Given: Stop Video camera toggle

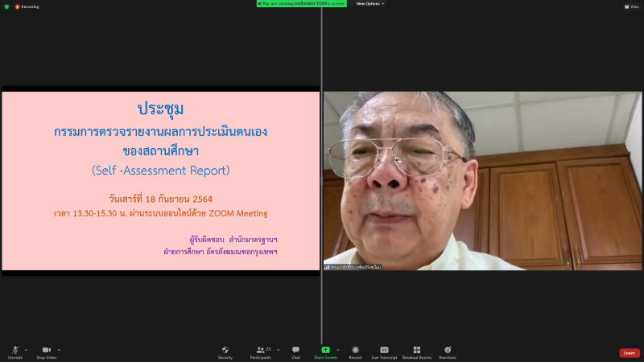Looking at the screenshot, I should point(47,352).
